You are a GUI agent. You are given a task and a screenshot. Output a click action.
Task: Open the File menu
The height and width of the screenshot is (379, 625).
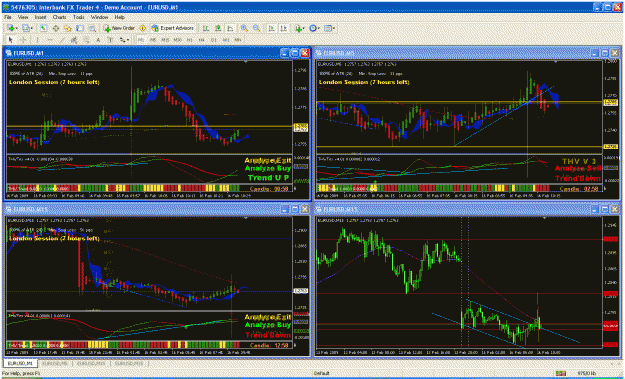tap(8, 18)
